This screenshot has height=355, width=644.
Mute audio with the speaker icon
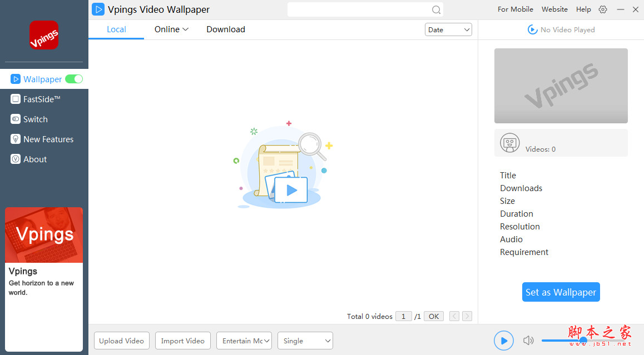pyautogui.click(x=528, y=341)
